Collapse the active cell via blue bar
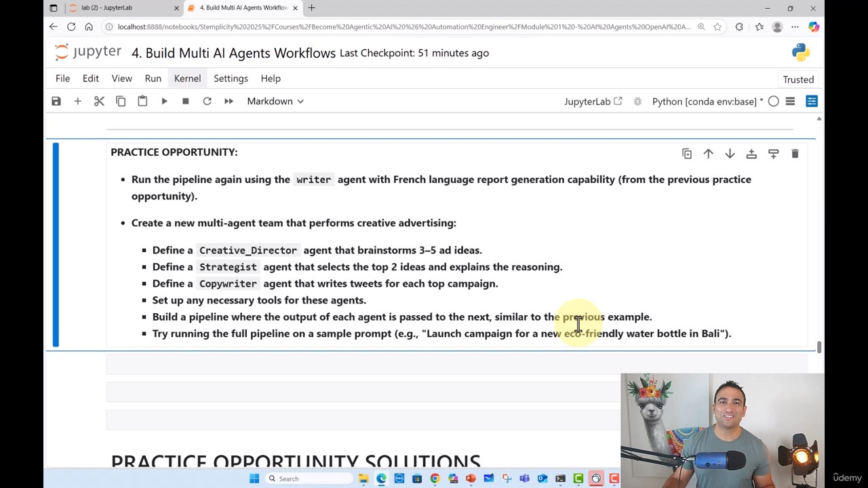Screen dimensions: 868x488 point(56,245)
